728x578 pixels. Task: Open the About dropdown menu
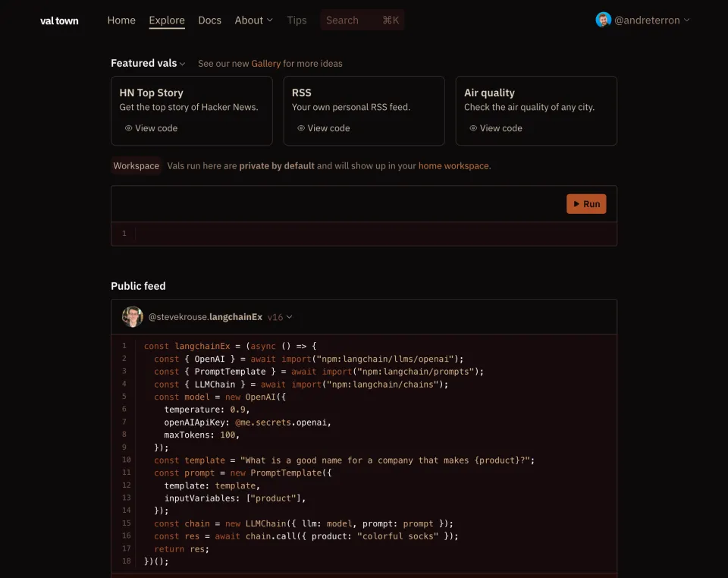tap(253, 20)
